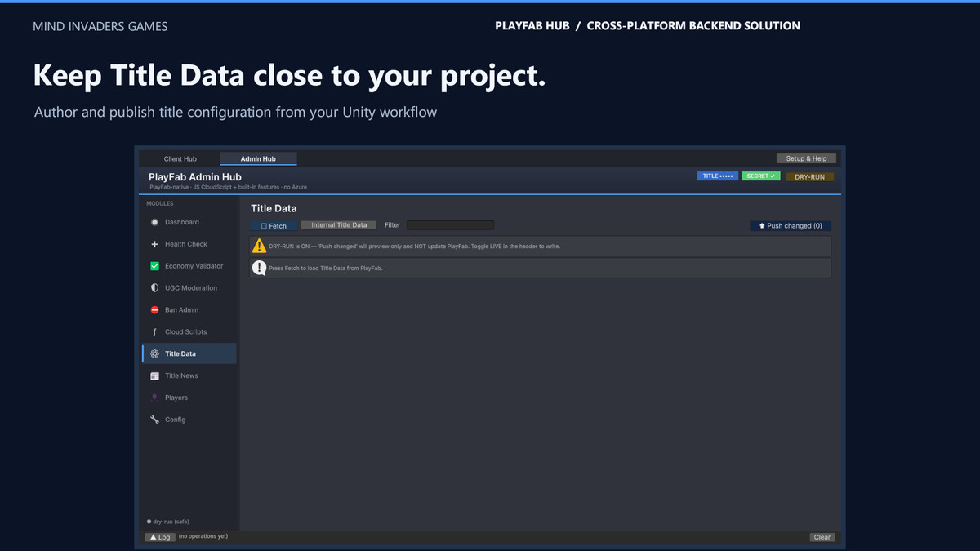
Task: Toggle Internal Title Data view
Action: 339,225
